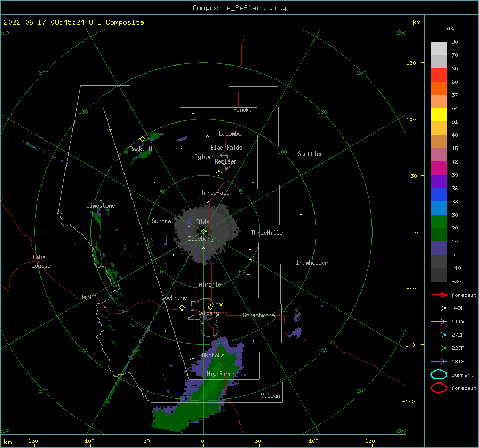Click the cyan current ellipse in legend

[439, 374]
